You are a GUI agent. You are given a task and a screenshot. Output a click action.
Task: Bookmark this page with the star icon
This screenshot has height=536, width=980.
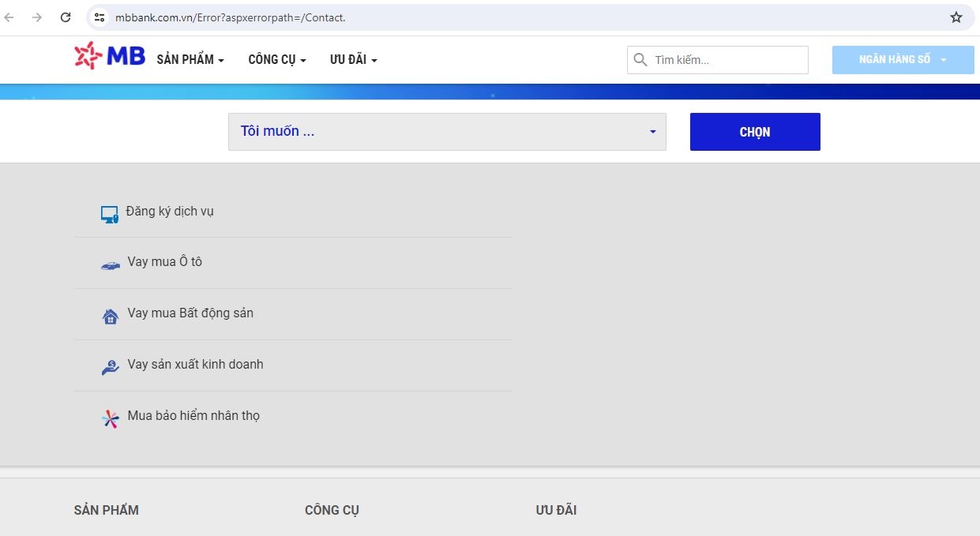click(x=956, y=17)
